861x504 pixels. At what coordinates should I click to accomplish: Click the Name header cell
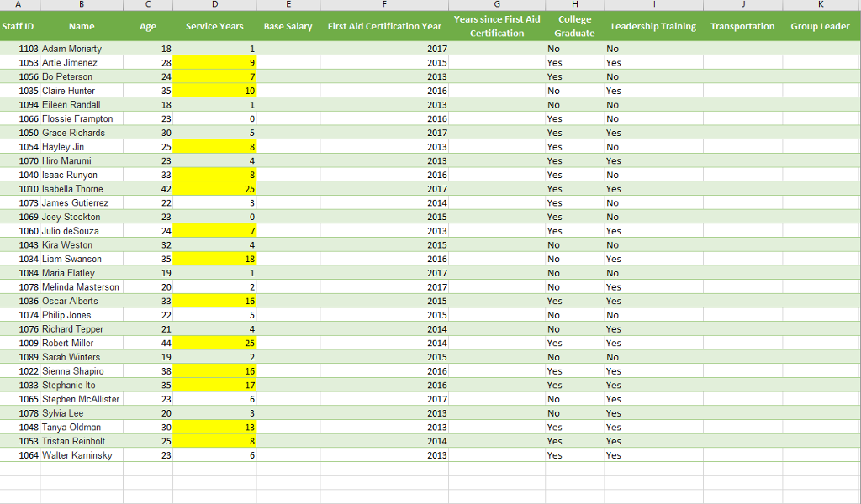(x=82, y=26)
